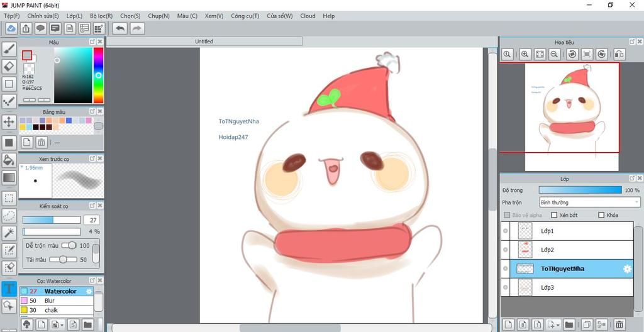Open the Chỉnh sửa(E) menu
Image resolution: width=644 pixels, height=332 pixels.
(43, 16)
